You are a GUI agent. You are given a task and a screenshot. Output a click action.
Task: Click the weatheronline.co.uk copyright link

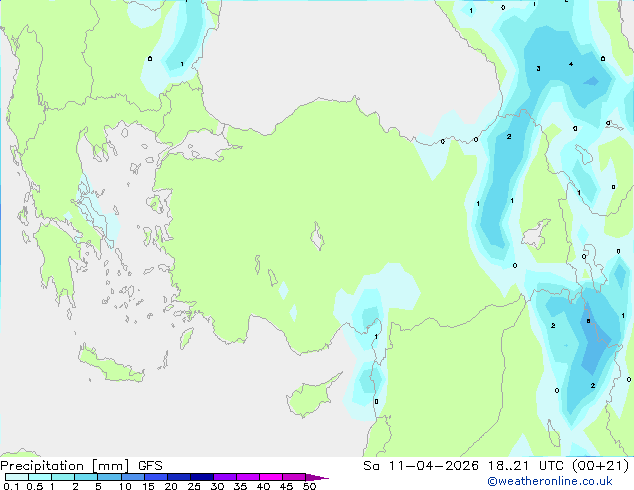point(550,481)
